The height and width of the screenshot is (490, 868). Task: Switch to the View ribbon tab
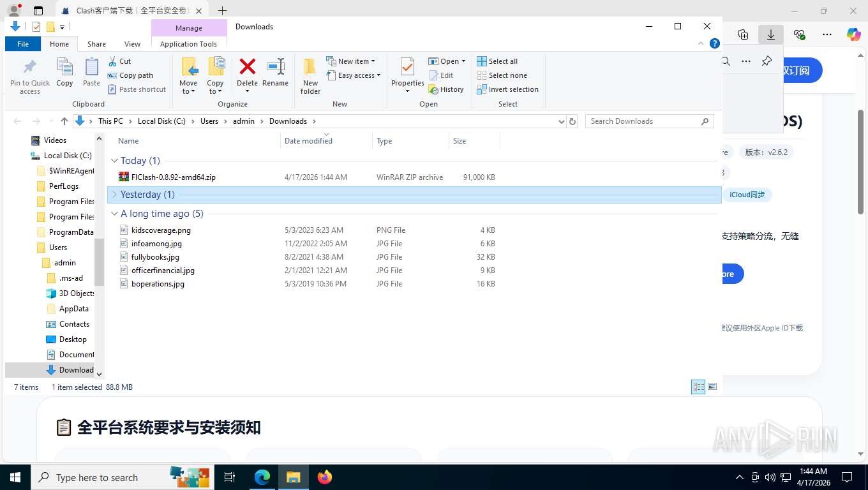132,44
